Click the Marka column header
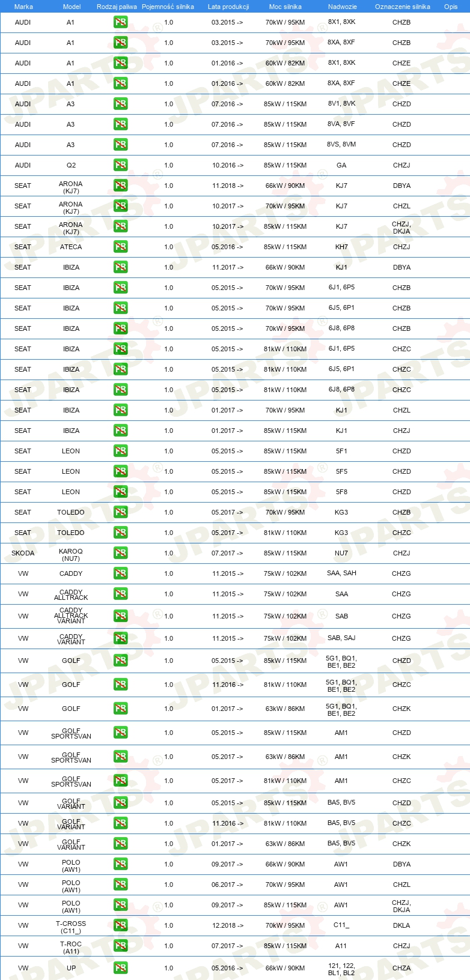Image resolution: width=470 pixels, height=980 pixels. pos(23,7)
